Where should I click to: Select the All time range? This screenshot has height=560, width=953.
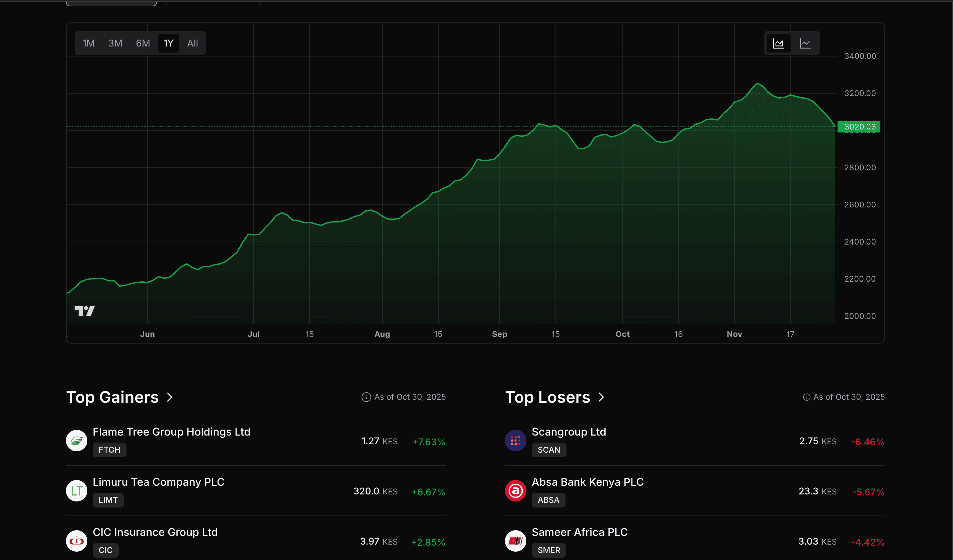[192, 43]
